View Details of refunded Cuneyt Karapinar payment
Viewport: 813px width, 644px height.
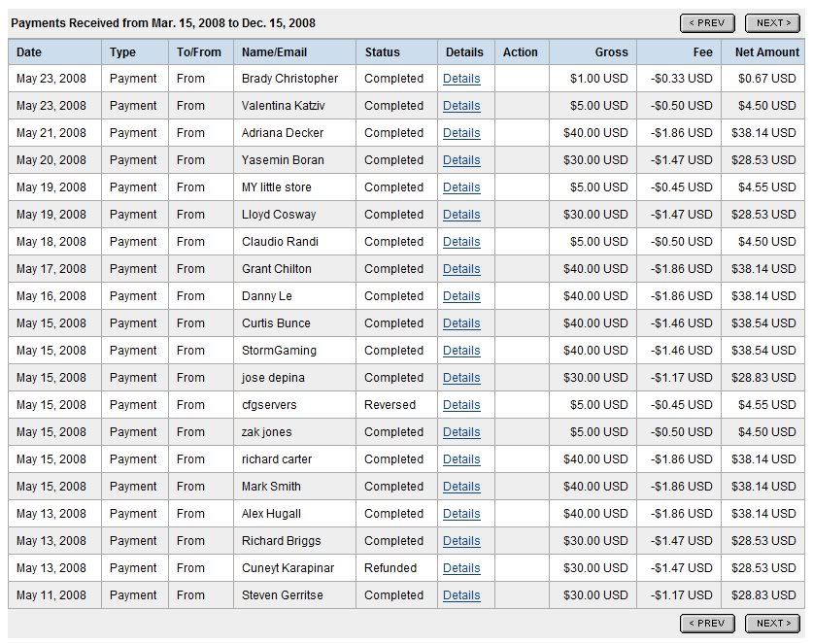[x=461, y=568]
